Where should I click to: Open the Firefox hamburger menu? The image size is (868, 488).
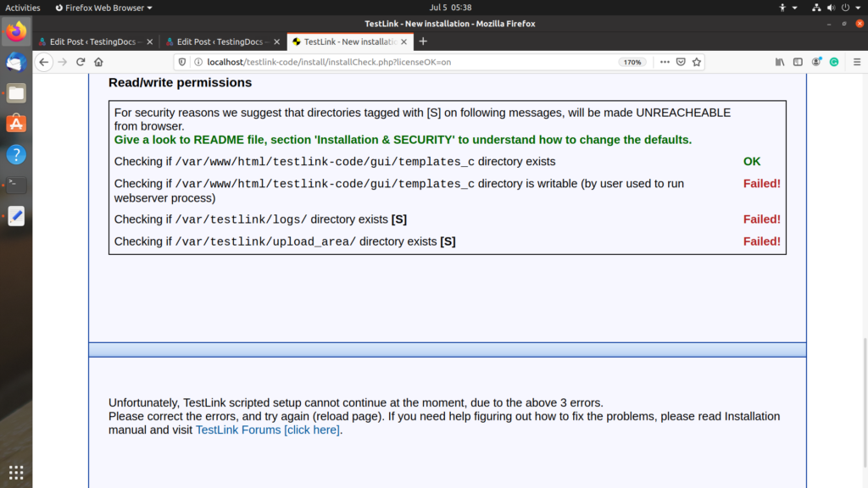click(x=856, y=62)
